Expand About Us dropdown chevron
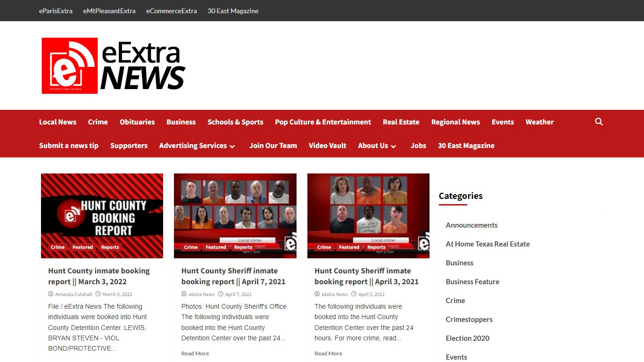Viewport: 644px width, 362px height. coord(393,147)
